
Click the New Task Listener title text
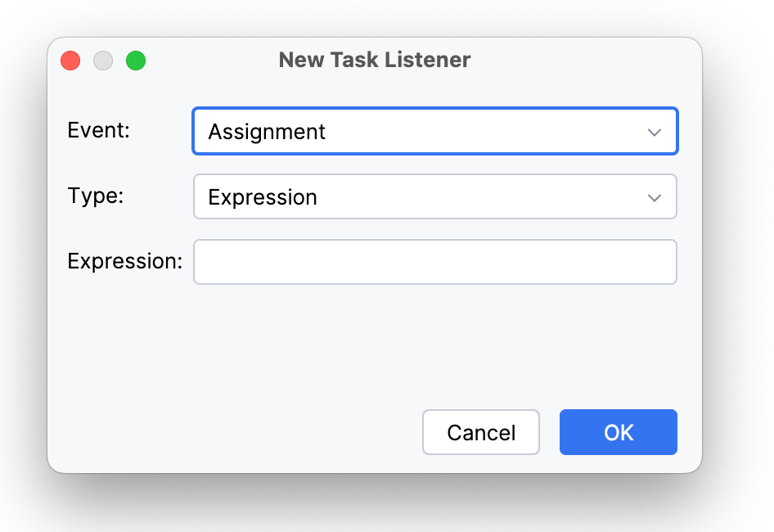tap(375, 61)
